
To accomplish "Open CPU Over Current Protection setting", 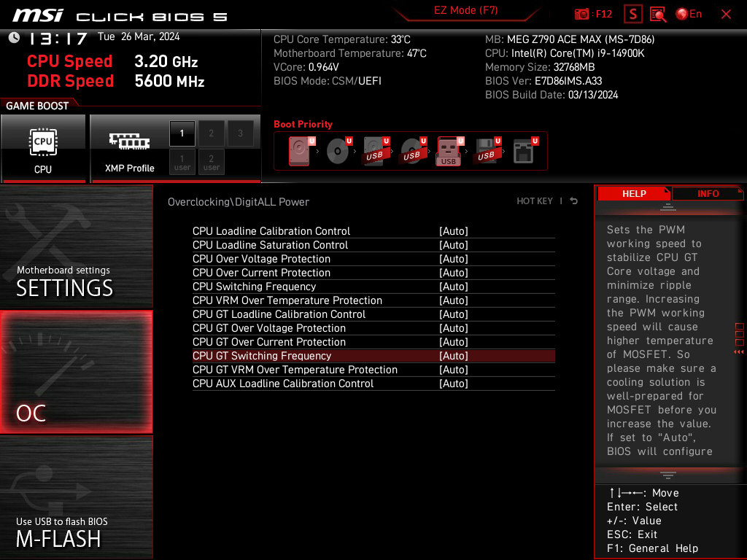I will 373,273.
